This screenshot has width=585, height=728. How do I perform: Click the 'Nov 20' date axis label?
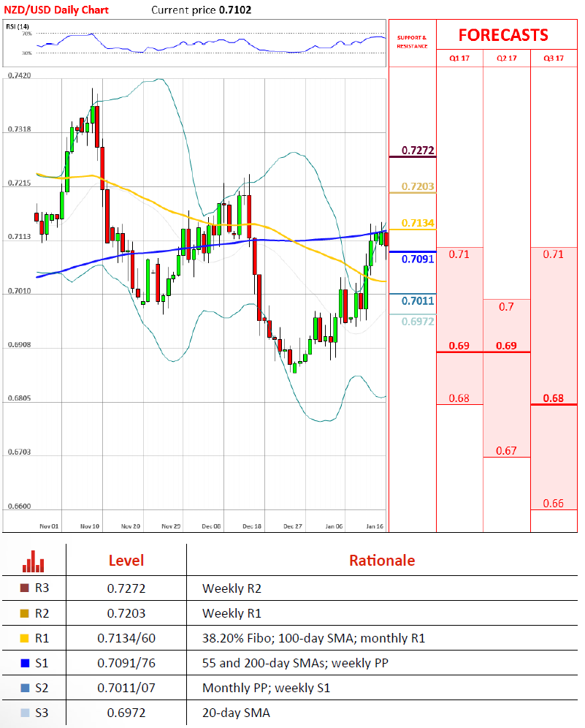pos(130,526)
